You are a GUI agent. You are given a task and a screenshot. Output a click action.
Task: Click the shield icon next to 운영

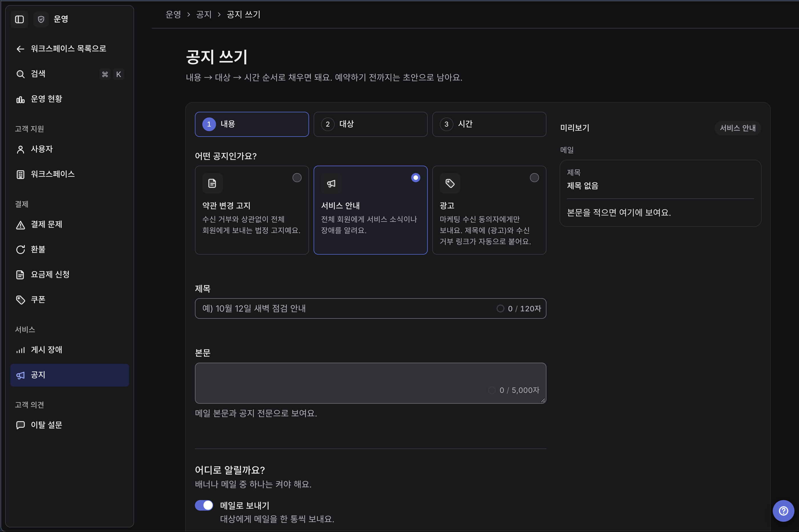tap(41, 19)
